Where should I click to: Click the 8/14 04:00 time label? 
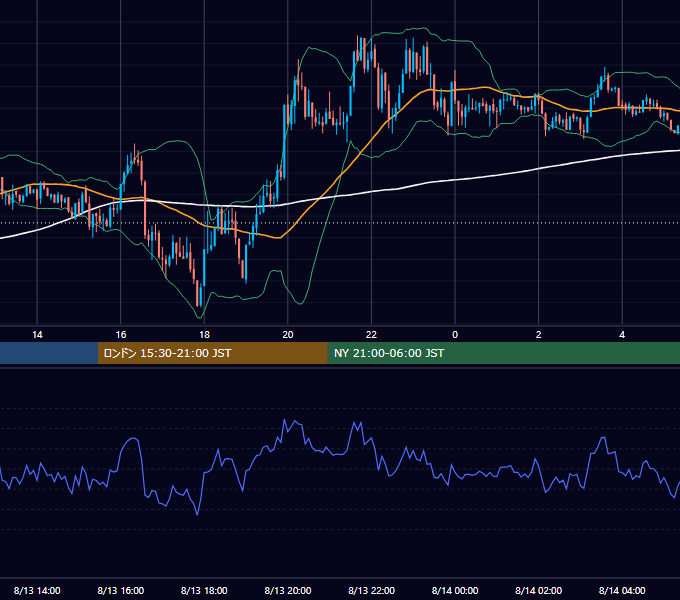(x=622, y=590)
